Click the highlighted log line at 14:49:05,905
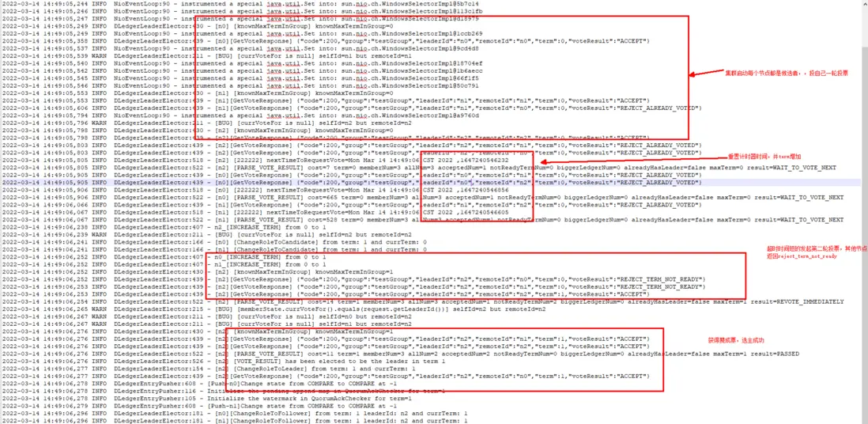Image resolution: width=868 pixels, height=424 pixels. click(x=430, y=183)
